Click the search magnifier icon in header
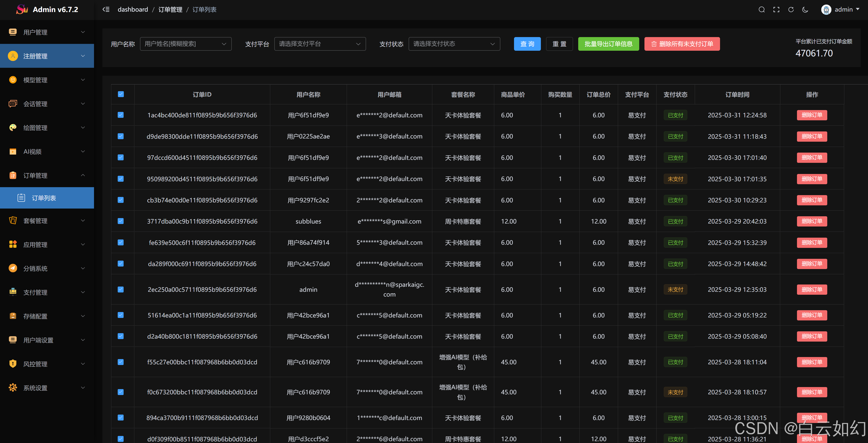This screenshot has height=443, width=868. (x=761, y=9)
